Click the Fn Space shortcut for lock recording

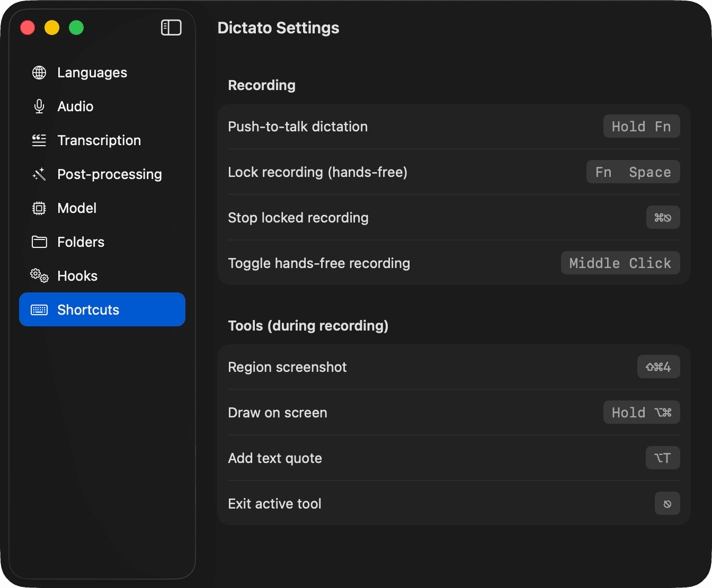coord(633,172)
